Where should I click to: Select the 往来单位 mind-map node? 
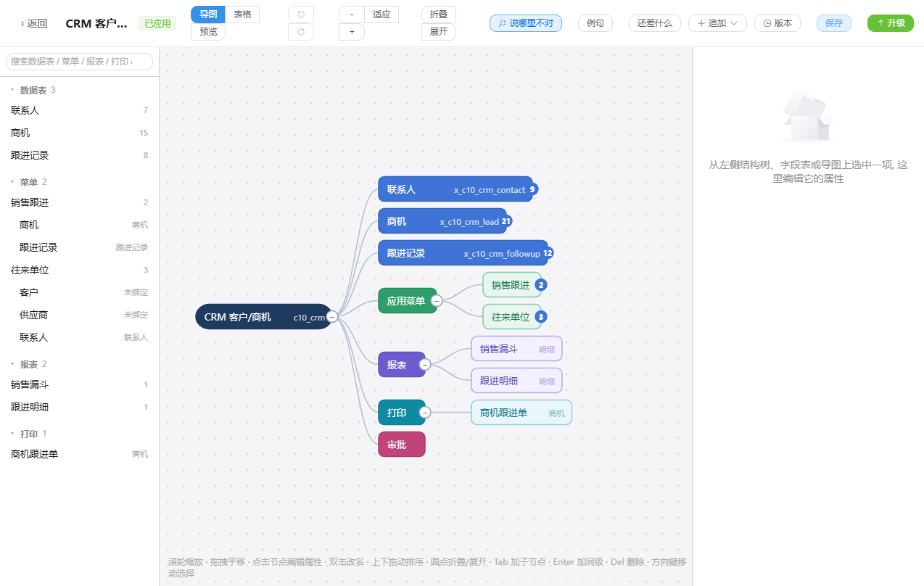511,317
